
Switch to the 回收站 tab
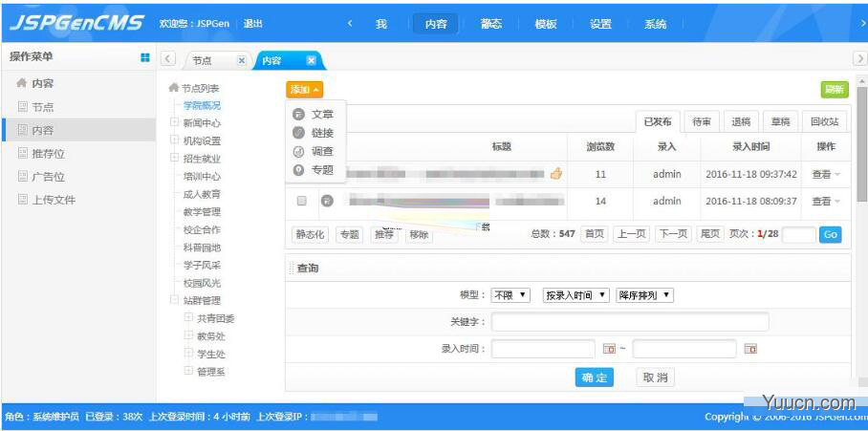point(824,121)
